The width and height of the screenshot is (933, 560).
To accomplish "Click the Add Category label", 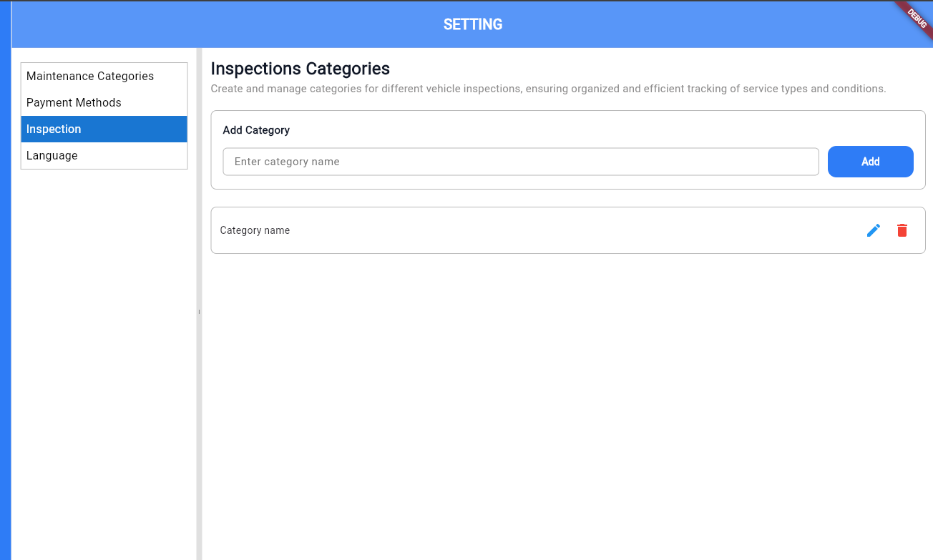I will pyautogui.click(x=256, y=130).
